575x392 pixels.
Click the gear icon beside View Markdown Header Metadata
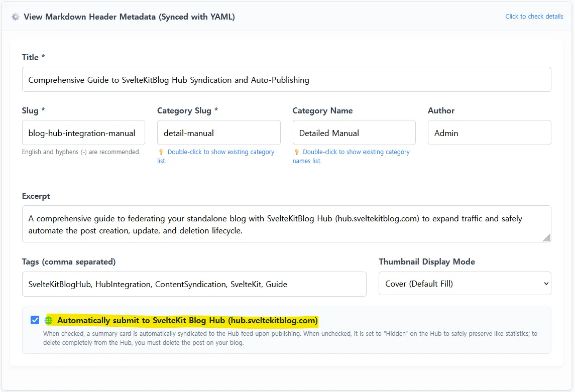pos(15,17)
